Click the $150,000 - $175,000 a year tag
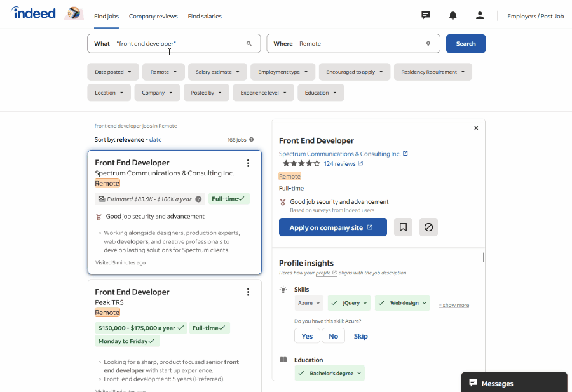The width and height of the screenshot is (572, 392). (x=141, y=328)
